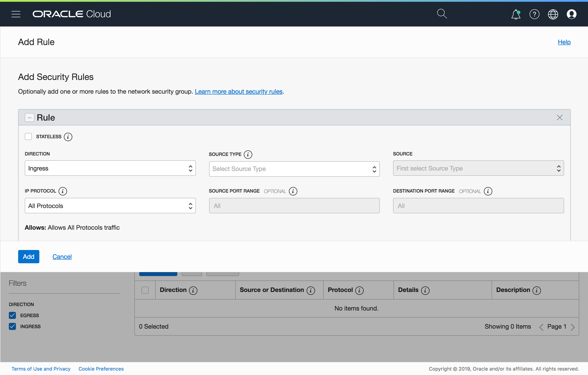Viewport: 588px width, 375px height.
Task: Open the IP Protocol All Protocols dropdown
Action: pos(110,206)
